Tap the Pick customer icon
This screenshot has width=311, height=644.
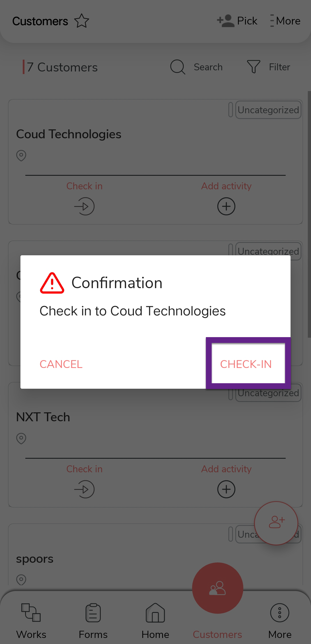pos(225,21)
